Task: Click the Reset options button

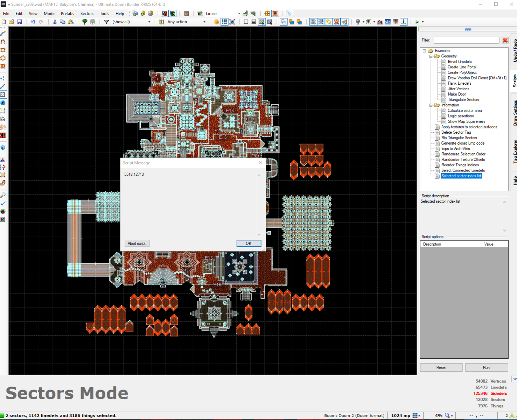Action: 441,367
